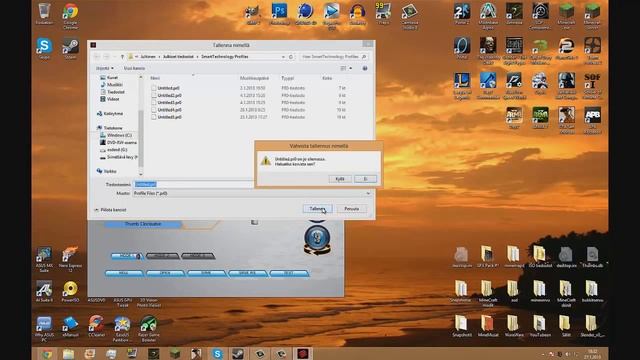Open APB Reloaded desktop shortcut
The height and width of the screenshot is (360, 640).
pyautogui.click(x=592, y=120)
